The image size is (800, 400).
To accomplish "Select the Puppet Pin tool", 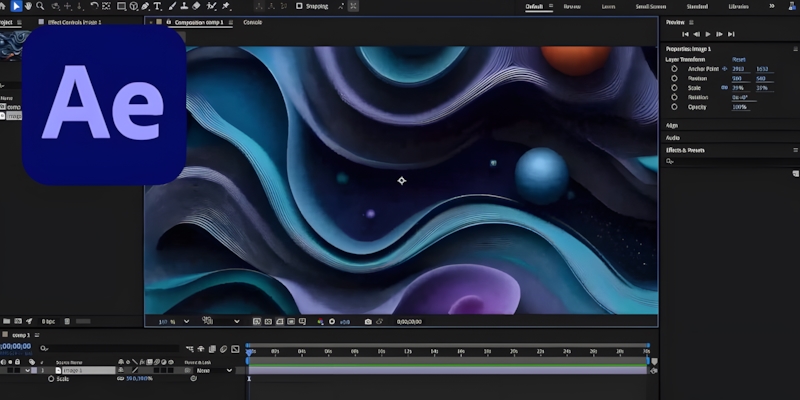I will coord(226,6).
